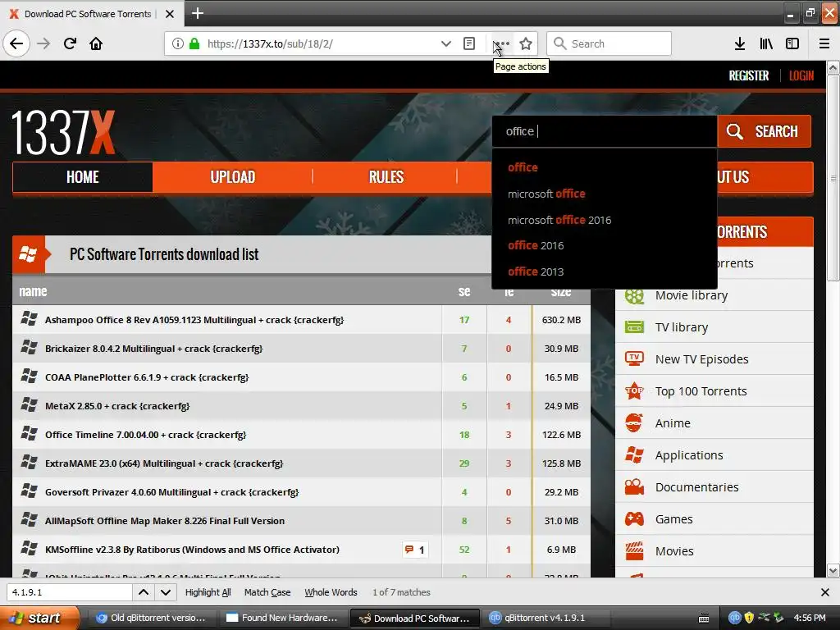
Task: Select the 'office' suggestion
Action: [523, 167]
